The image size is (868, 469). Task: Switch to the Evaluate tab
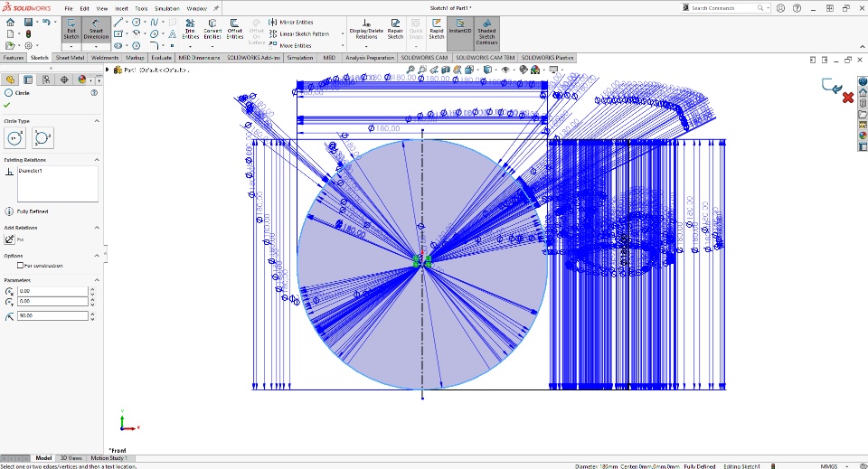click(x=161, y=58)
